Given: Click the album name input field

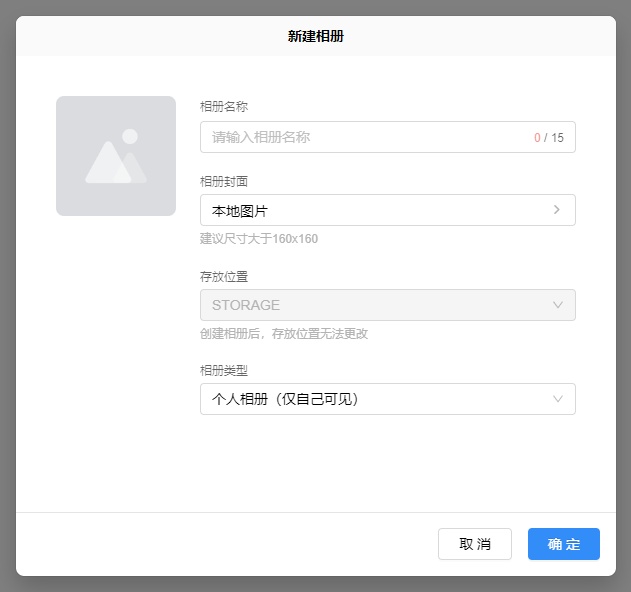Looking at the screenshot, I should click(x=365, y=137).
